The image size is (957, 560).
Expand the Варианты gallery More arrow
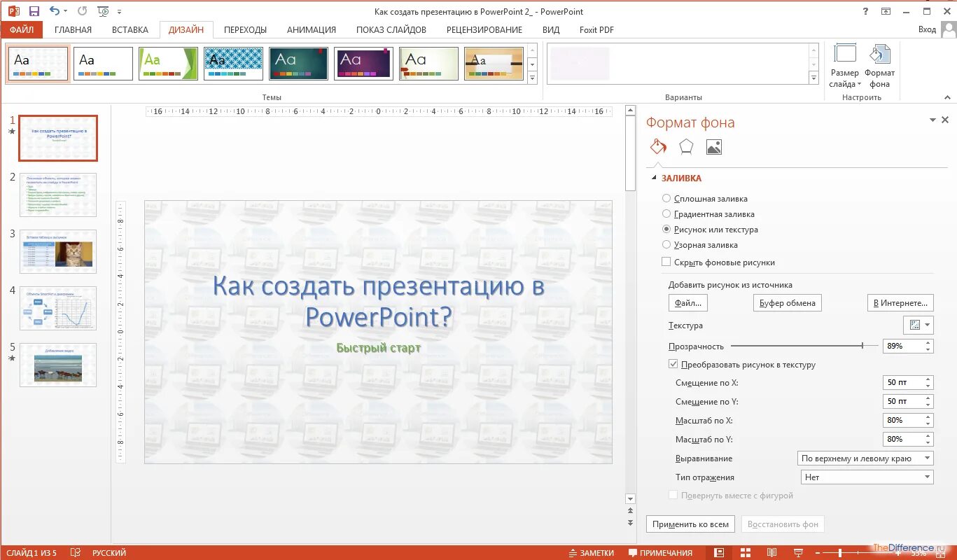click(x=813, y=78)
